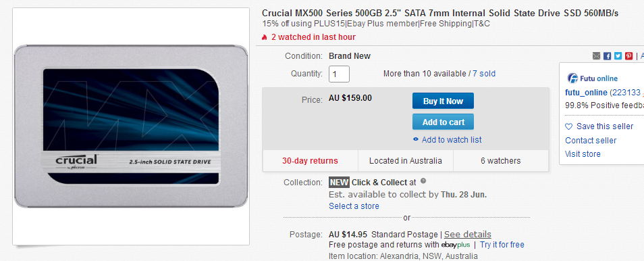Click the eye icon for watch list
The image size is (644, 261).
(416, 139)
